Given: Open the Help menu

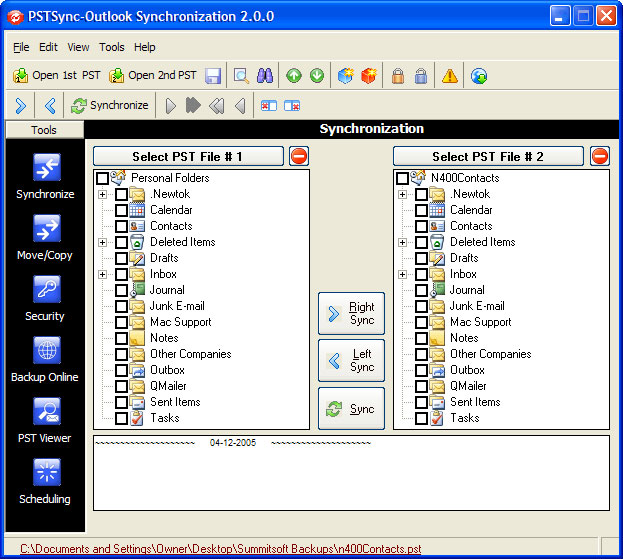Looking at the screenshot, I should coord(145,47).
